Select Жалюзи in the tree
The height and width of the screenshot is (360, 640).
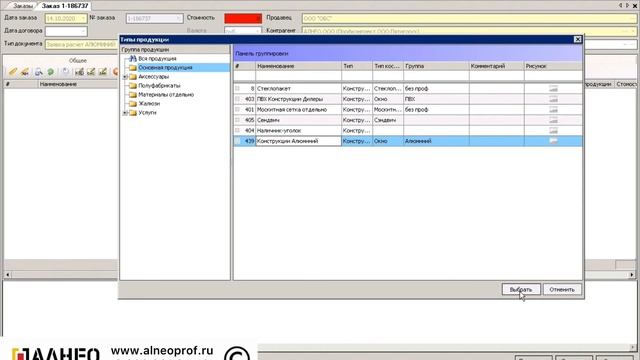pyautogui.click(x=149, y=104)
